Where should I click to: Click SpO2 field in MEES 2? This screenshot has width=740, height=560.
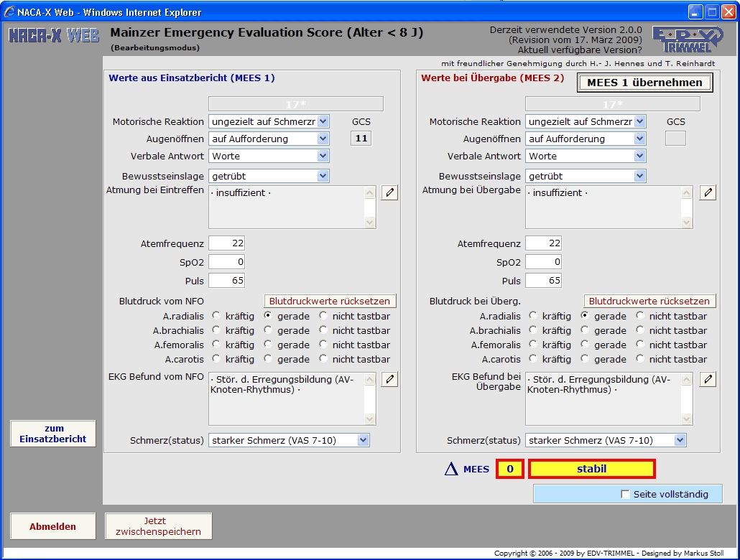pyautogui.click(x=543, y=262)
